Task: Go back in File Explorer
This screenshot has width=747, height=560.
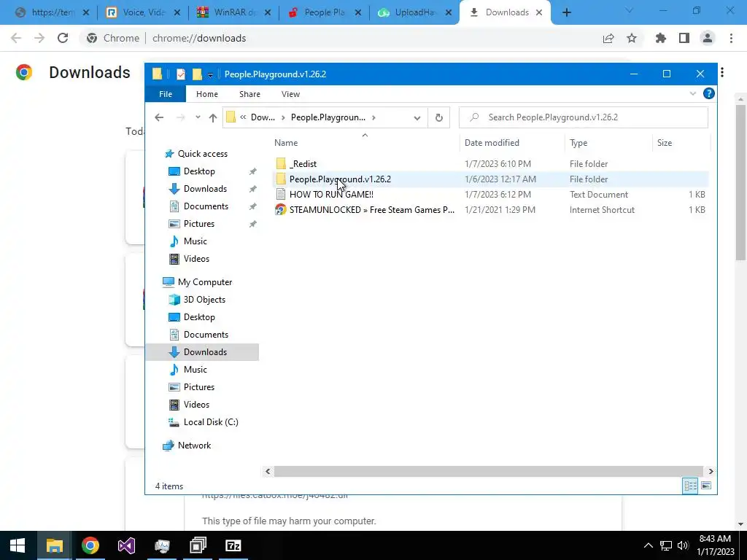Action: pos(159,117)
